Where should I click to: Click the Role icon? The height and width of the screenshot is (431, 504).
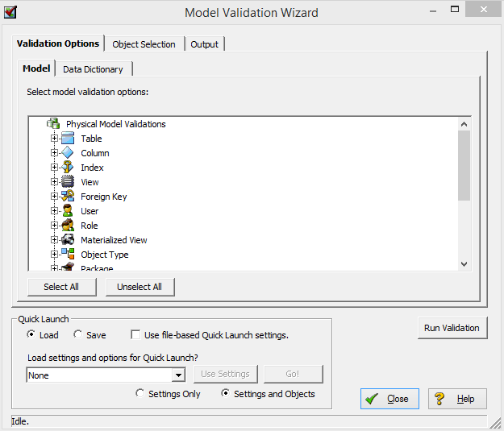68,225
